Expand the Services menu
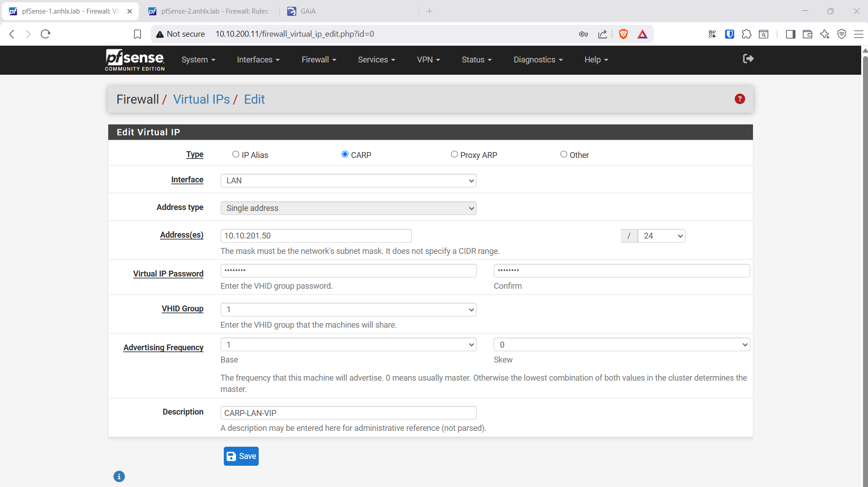The width and height of the screenshot is (868, 487). (x=376, y=60)
